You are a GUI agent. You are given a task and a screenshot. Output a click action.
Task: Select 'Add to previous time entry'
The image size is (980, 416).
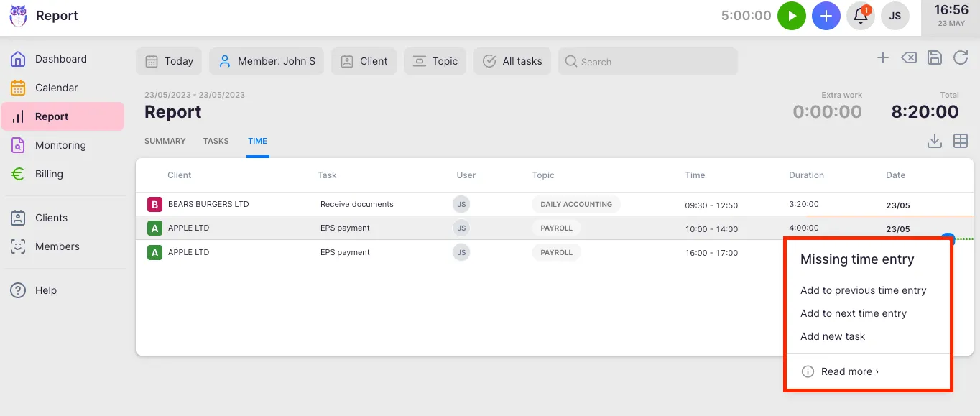pos(864,290)
